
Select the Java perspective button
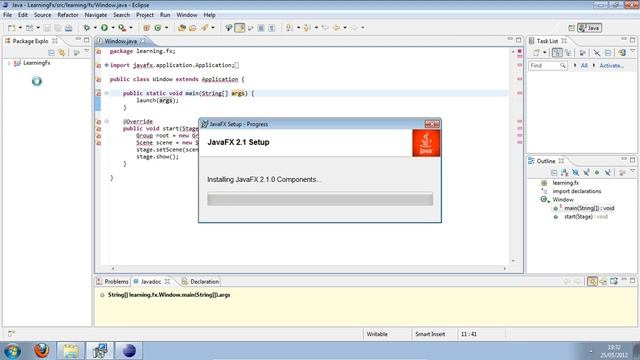(x=589, y=28)
